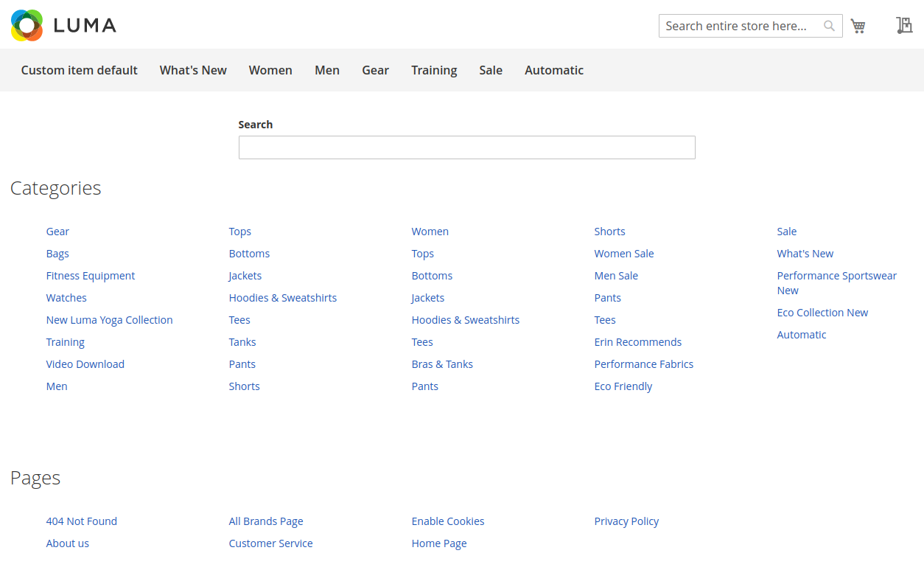
Task: Open the 404 Not Found page link
Action: pos(82,521)
